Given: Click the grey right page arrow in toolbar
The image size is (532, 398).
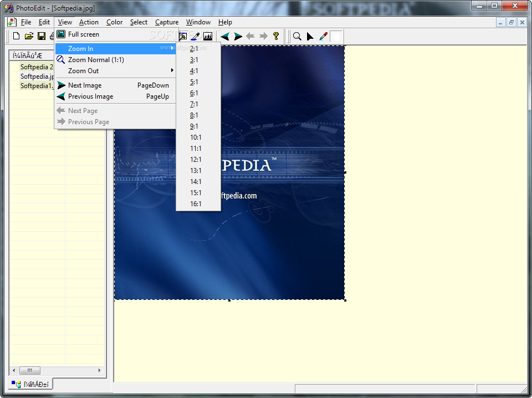Looking at the screenshot, I should [x=263, y=36].
